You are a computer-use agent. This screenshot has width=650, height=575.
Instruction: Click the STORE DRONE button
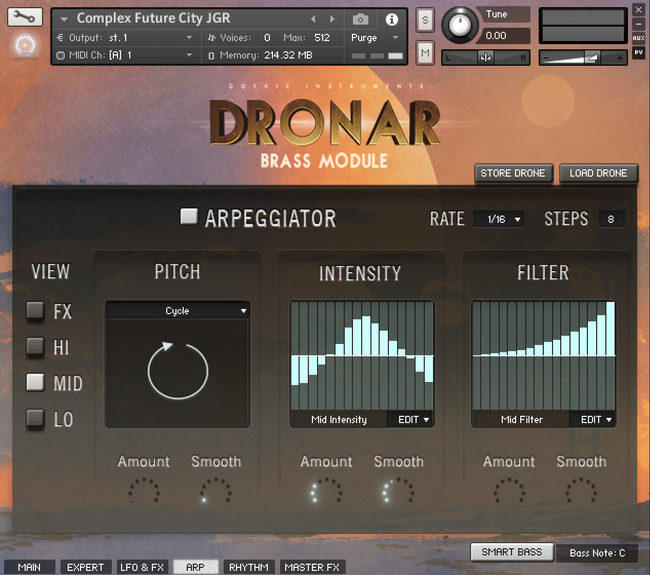(513, 173)
